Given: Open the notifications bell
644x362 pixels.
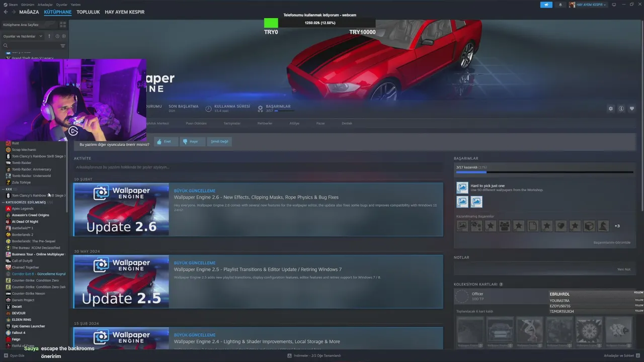Looking at the screenshot, I should pyautogui.click(x=560, y=5).
